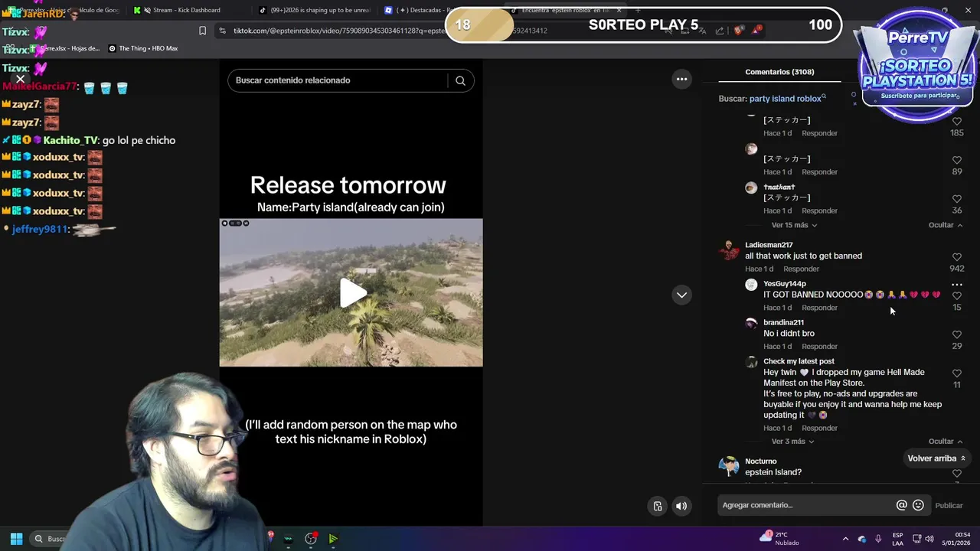Close the chat overlay with X icon
Viewport: 980px width, 551px height.
(x=21, y=79)
